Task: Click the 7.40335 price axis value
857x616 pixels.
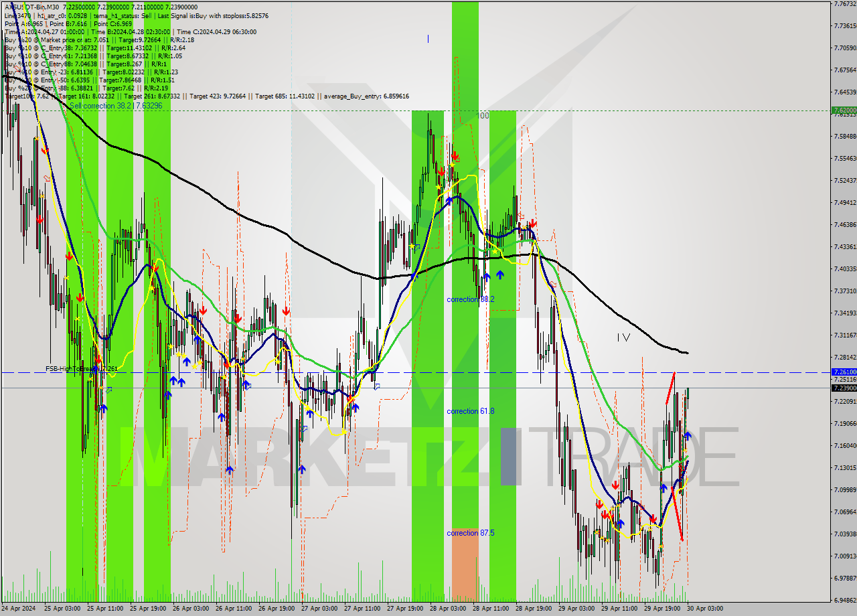Action: pos(844,268)
